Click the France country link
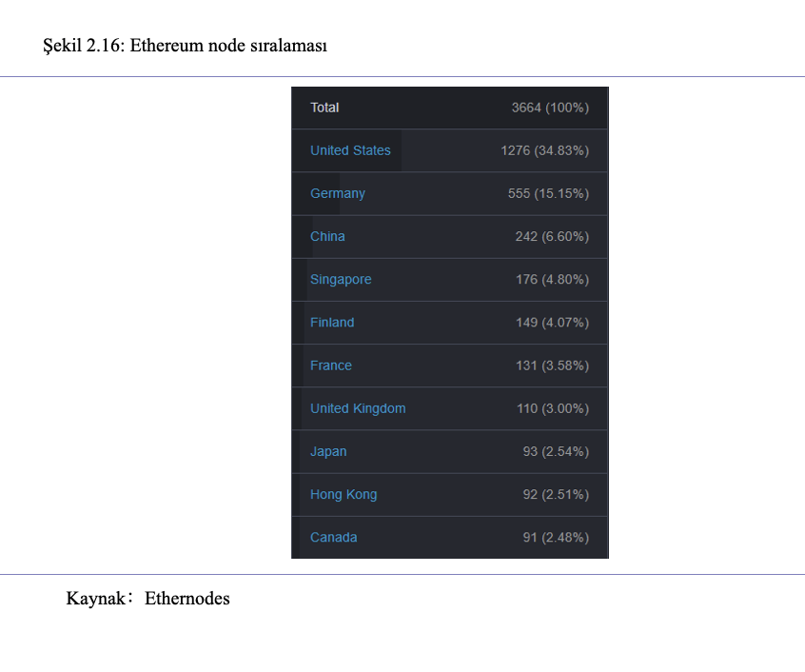The height and width of the screenshot is (672, 805). (x=330, y=366)
